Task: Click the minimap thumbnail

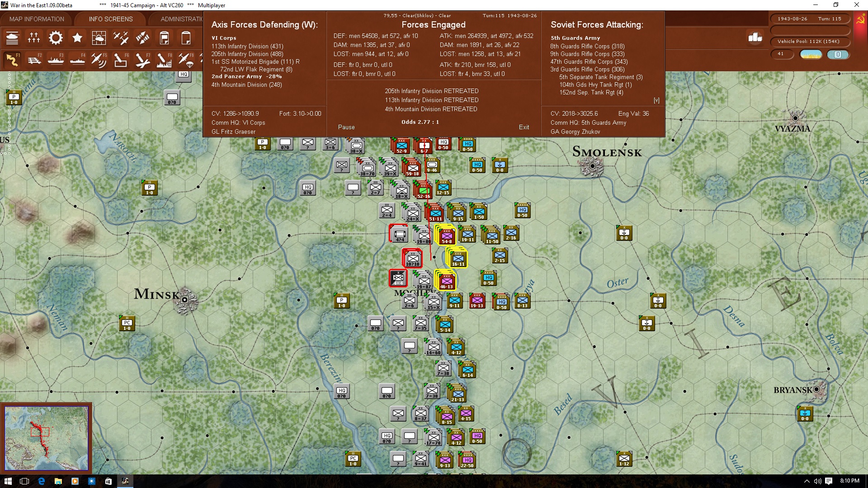Action: click(46, 438)
